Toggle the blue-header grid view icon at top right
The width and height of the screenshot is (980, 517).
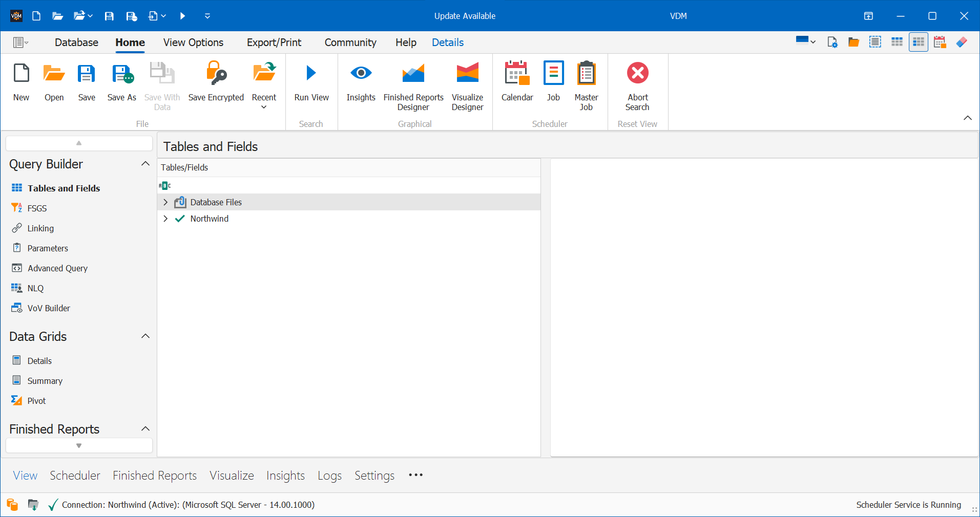897,42
